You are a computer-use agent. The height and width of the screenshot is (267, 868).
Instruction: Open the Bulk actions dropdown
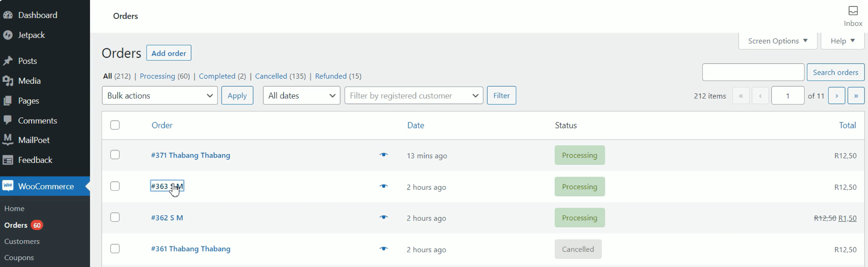click(160, 95)
